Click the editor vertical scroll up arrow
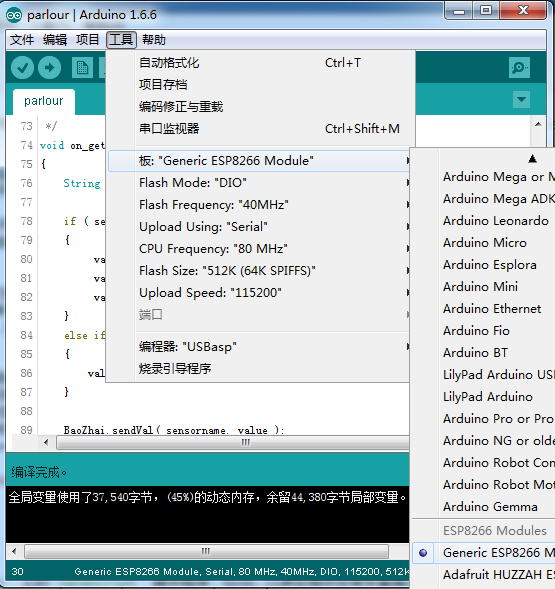 (x=538, y=124)
